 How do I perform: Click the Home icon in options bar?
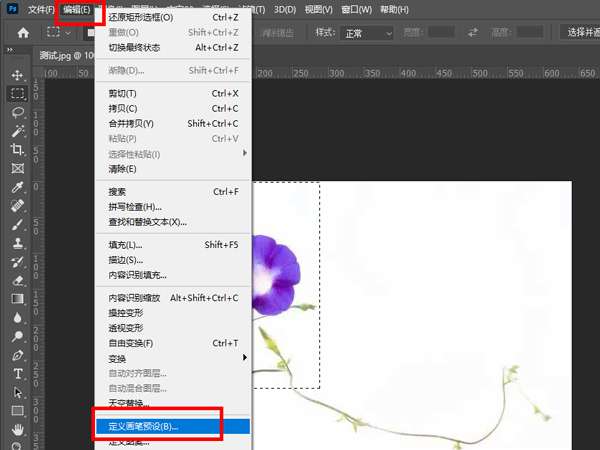(x=23, y=33)
